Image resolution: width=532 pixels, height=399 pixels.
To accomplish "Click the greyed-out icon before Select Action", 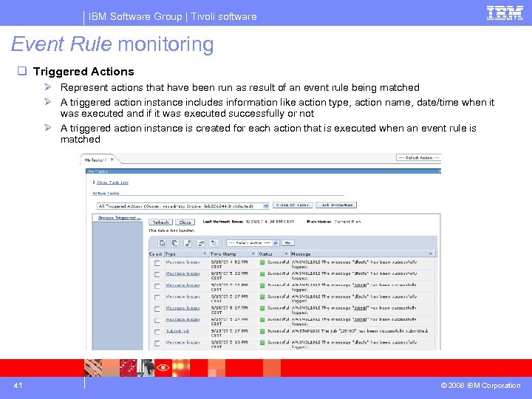I will pyautogui.click(x=214, y=243).
